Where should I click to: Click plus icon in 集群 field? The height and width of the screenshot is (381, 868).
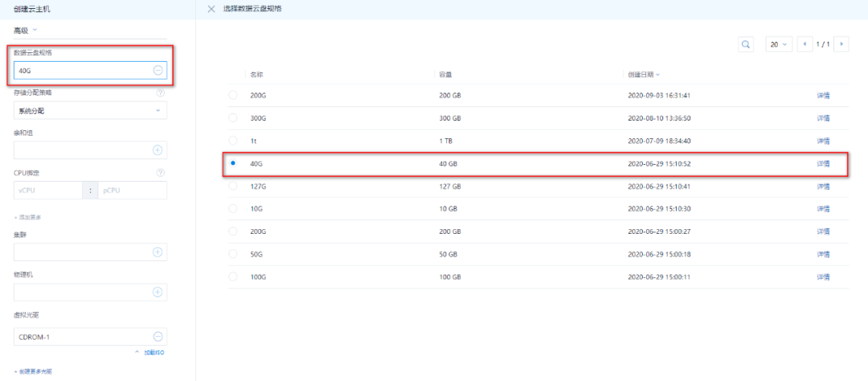[158, 252]
